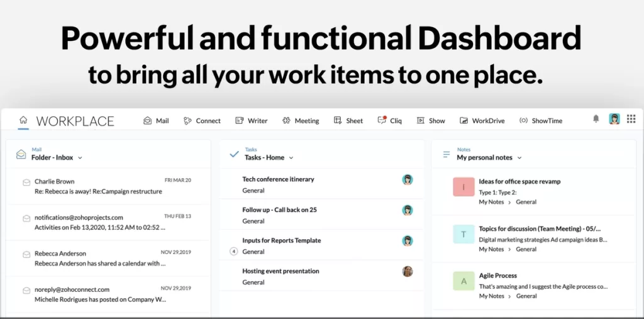Click the Sheet label in navigation
This screenshot has width=644, height=319.
click(355, 121)
